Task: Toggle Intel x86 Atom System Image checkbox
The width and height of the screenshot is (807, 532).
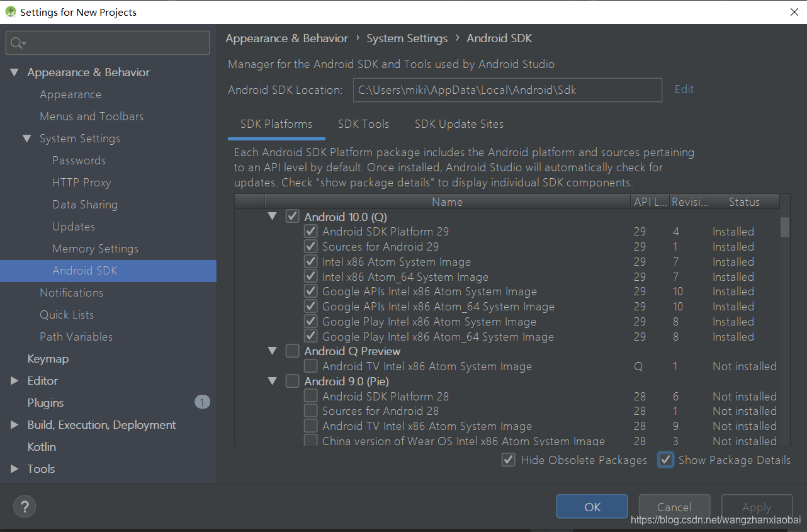Action: click(310, 261)
